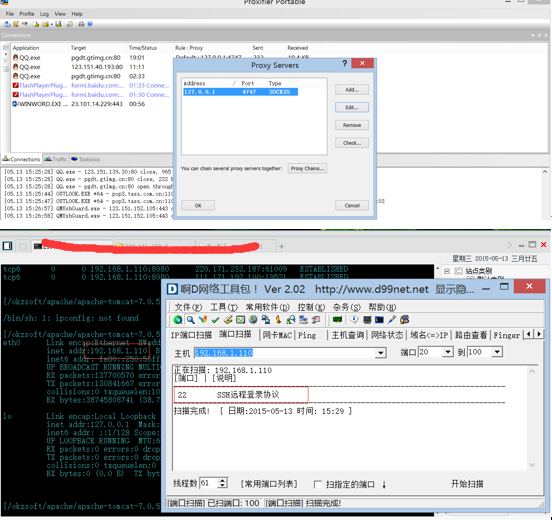The width and height of the screenshot is (552, 520).
Task: Select the 127.0.0.1 4747 SOCKS5 proxy row
Action: click(240, 92)
